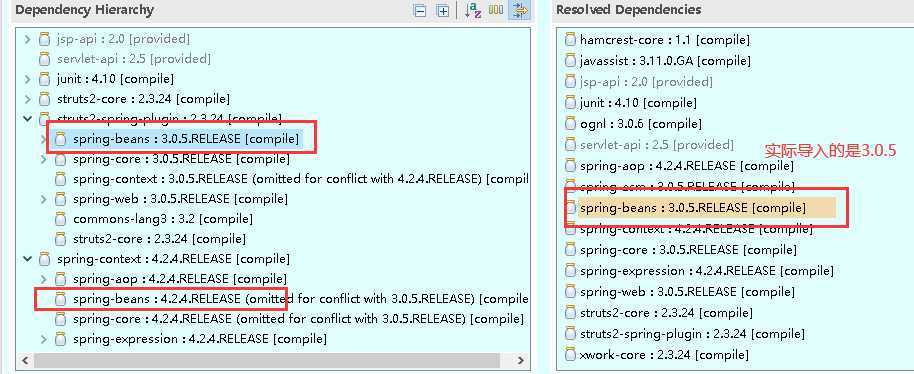
Task: Select spring-context : 4.2.4.RELEASE in Resolved Dependencies
Action: [696, 228]
